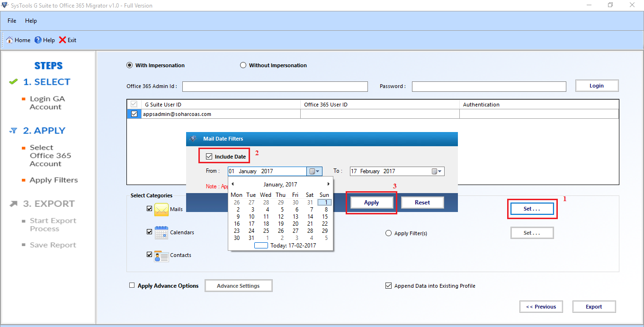Click the Save Report step
The height and width of the screenshot is (327, 644).
(53, 245)
